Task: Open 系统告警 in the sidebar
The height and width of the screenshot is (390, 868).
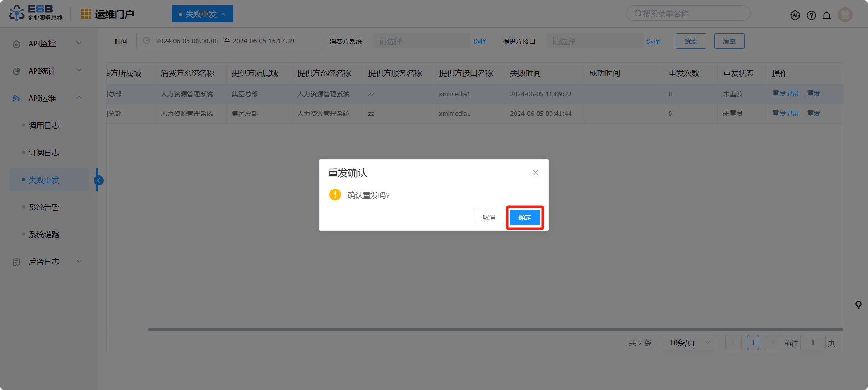Action: [44, 207]
